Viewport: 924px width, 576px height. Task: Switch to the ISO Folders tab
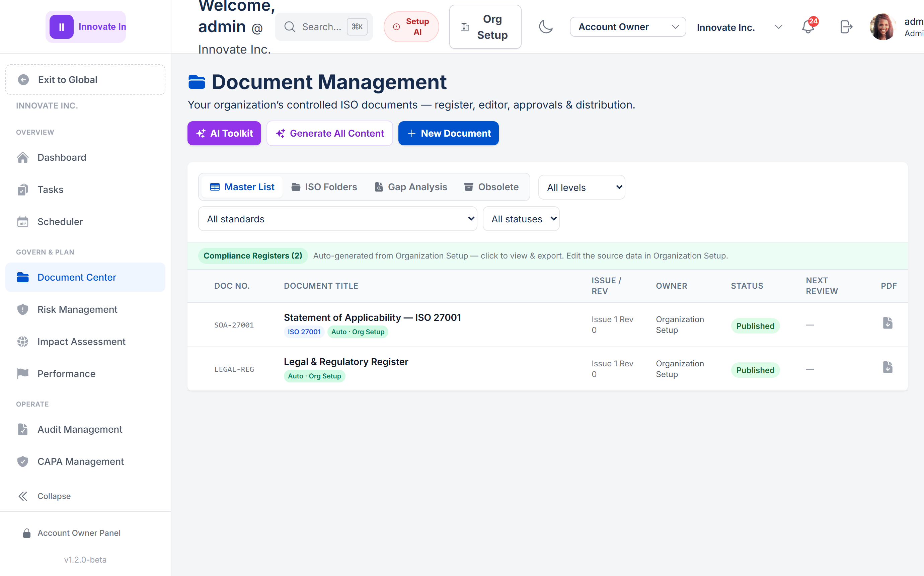[x=324, y=187]
